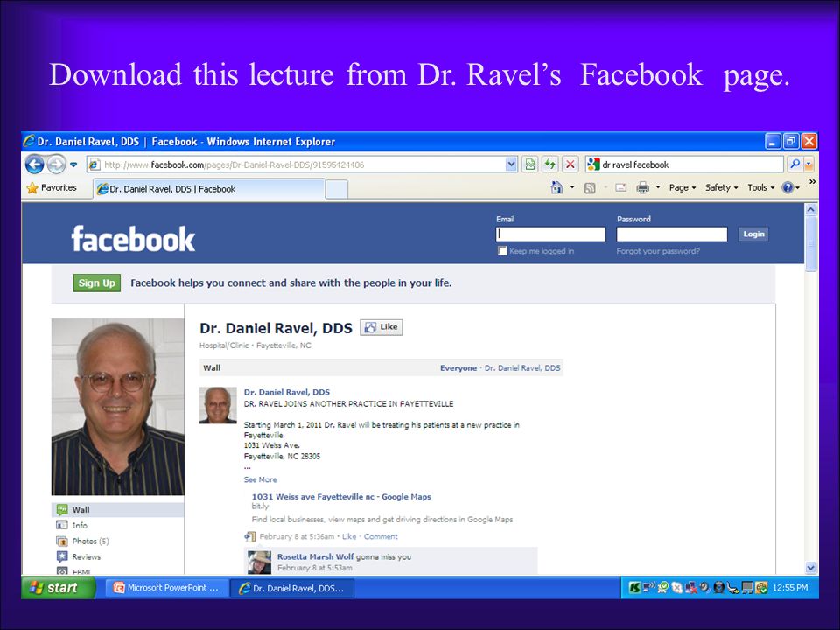Click the page scrollbar down arrow

[810, 568]
